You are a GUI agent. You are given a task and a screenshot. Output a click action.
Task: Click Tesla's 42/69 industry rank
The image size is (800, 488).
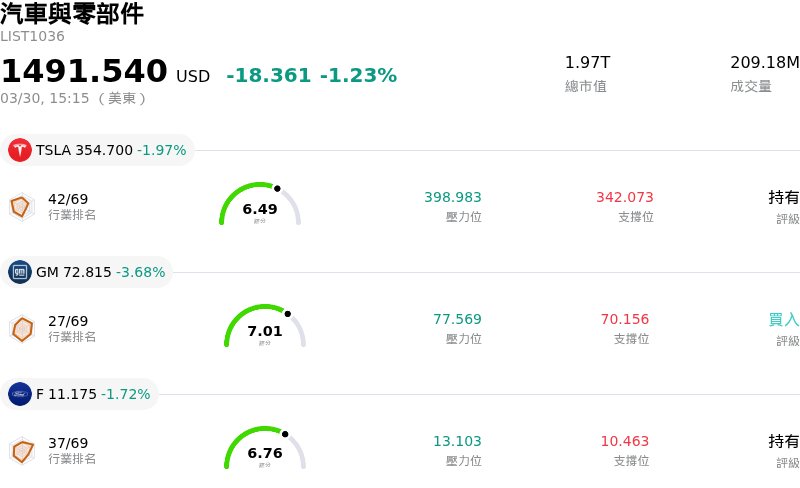(x=68, y=199)
